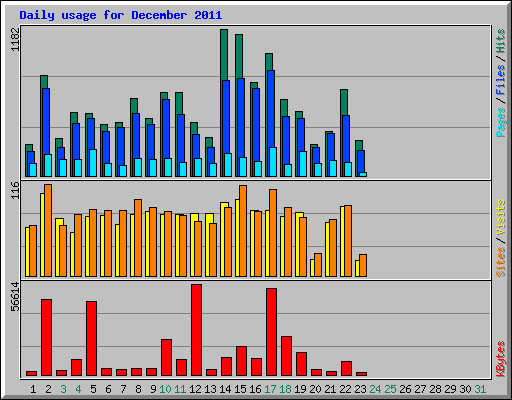The image size is (512, 400).
Task: Click the green Hits bar for day 15
Action: coord(239,56)
